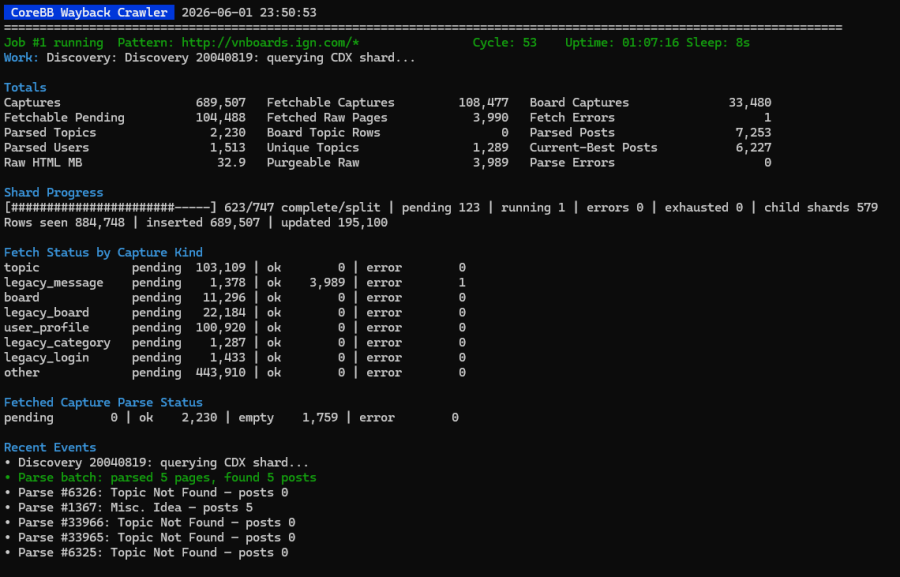Click the Board Topic Rows label
Image resolution: width=900 pixels, height=577 pixels.
click(323, 132)
